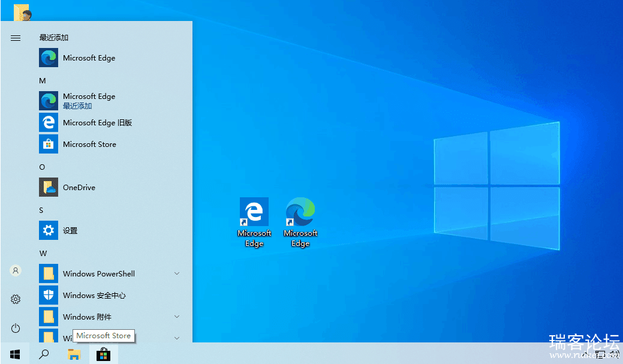Viewport: 623px width, 364px height.
Task: Click the letter O group header
Action: pyautogui.click(x=42, y=167)
